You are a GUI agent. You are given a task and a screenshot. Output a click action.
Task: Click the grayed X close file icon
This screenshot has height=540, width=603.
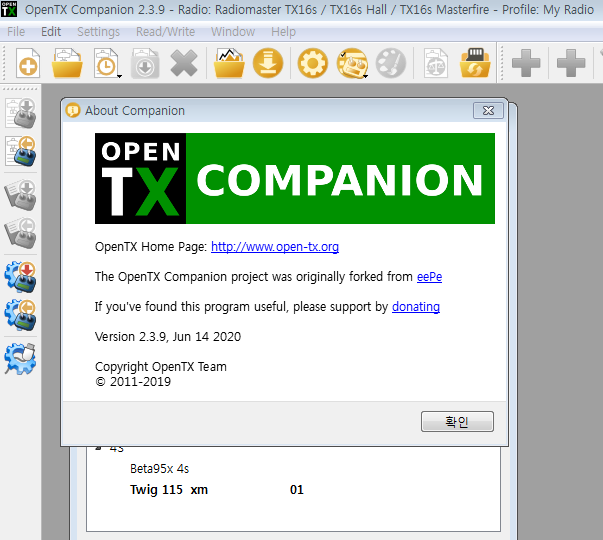184,63
